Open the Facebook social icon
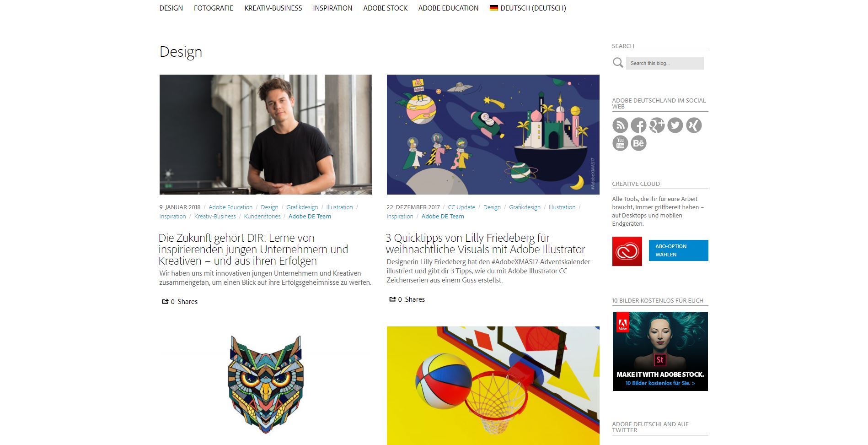The width and height of the screenshot is (868, 445). click(x=638, y=125)
